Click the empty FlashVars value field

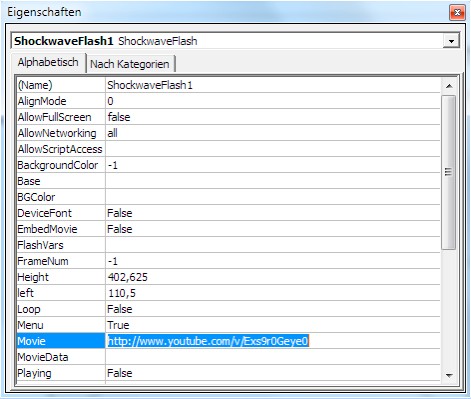coord(273,245)
